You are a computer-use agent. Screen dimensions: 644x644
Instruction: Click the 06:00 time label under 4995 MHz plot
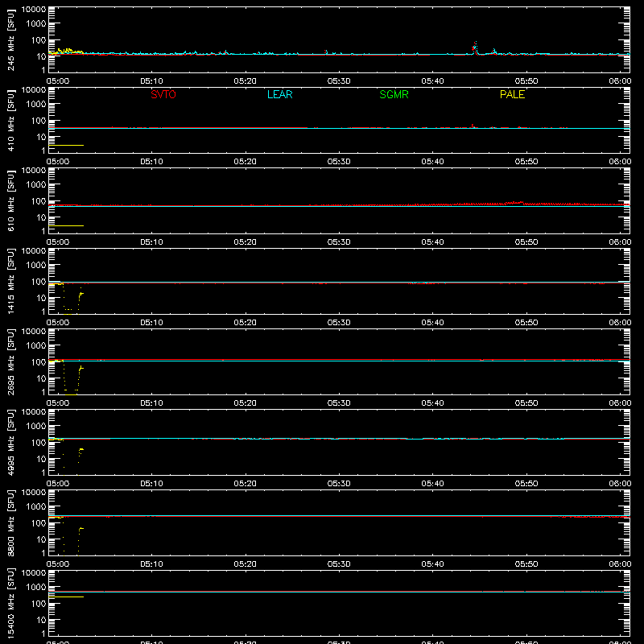(620, 484)
